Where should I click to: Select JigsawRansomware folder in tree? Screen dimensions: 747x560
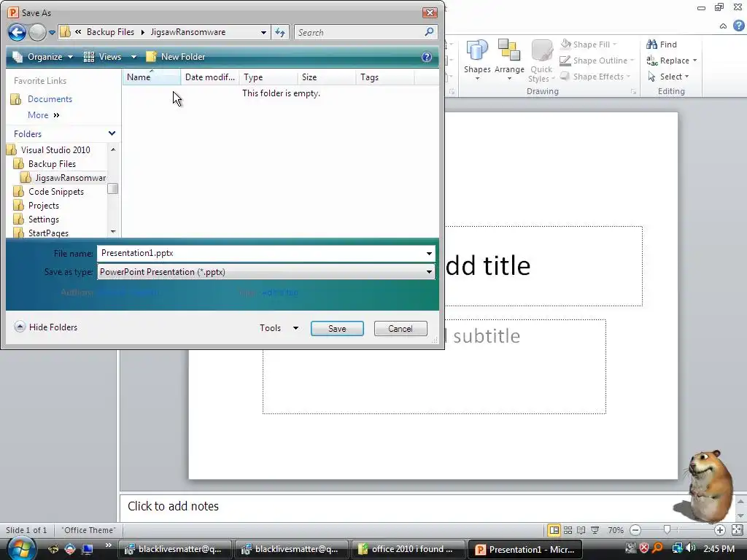click(63, 178)
